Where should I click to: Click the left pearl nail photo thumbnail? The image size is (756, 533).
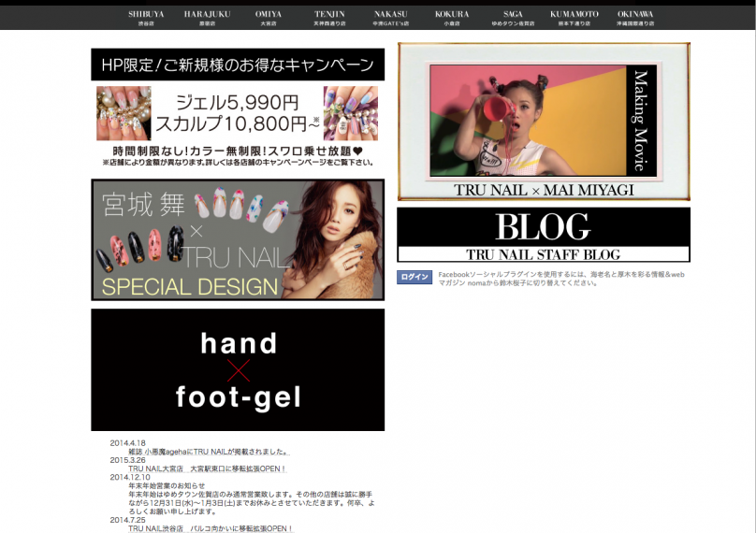point(124,113)
